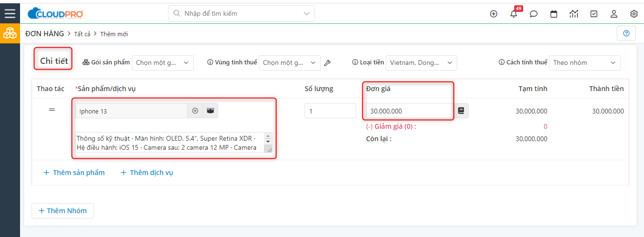The image size is (644, 237).
Task: Click the CloudPro logo
Action: coord(56,13)
